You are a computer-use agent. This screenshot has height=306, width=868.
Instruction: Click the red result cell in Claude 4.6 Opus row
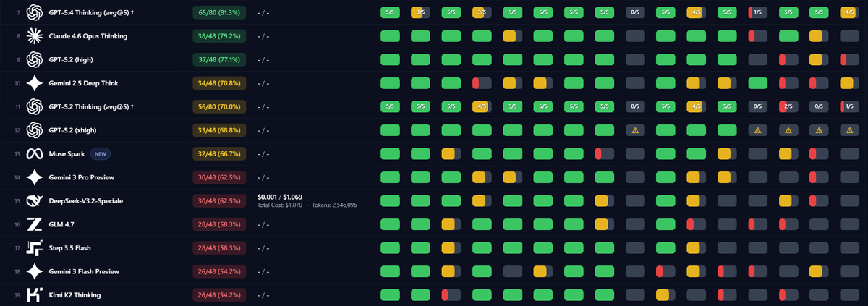(x=757, y=36)
